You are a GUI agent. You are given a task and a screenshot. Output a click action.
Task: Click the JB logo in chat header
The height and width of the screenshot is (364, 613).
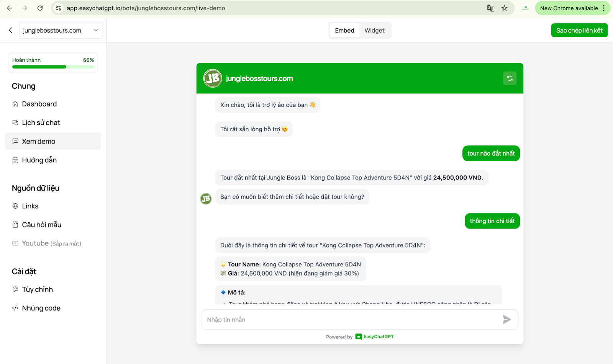[x=213, y=78]
